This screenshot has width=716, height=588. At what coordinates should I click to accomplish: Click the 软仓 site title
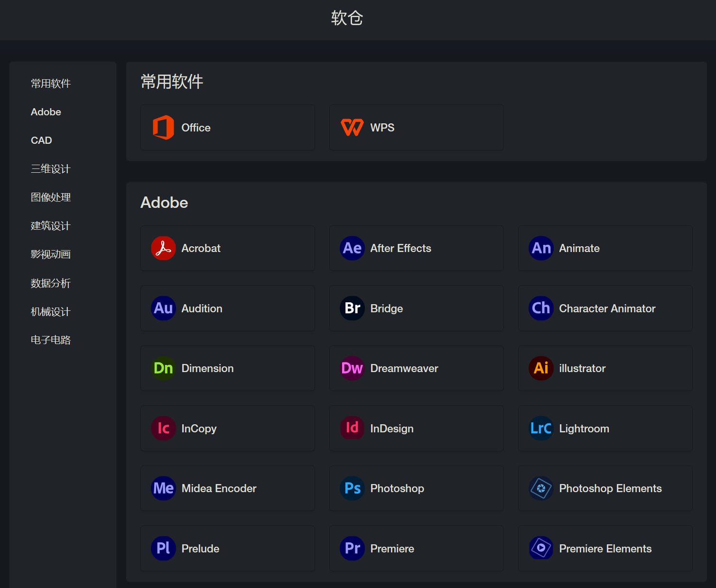[347, 18]
